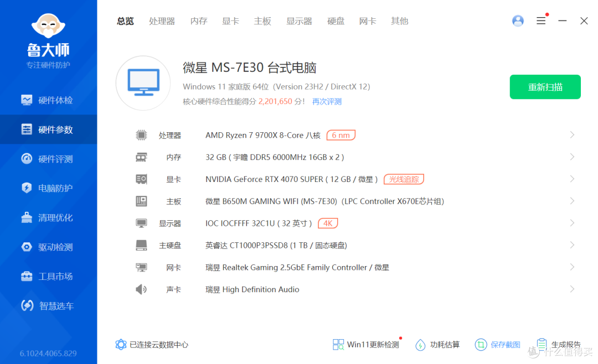
Task: Click 瑞昱 High Definition Audio text
Action: tap(252, 290)
